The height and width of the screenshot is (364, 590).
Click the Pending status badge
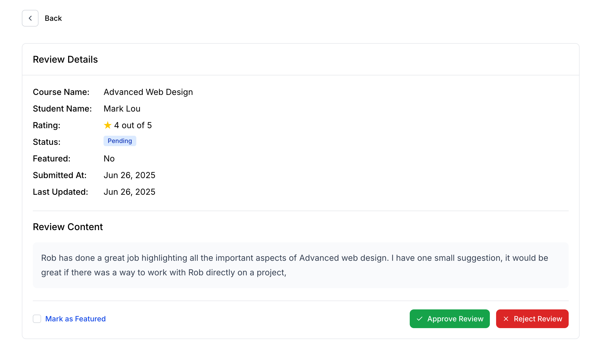coord(120,141)
